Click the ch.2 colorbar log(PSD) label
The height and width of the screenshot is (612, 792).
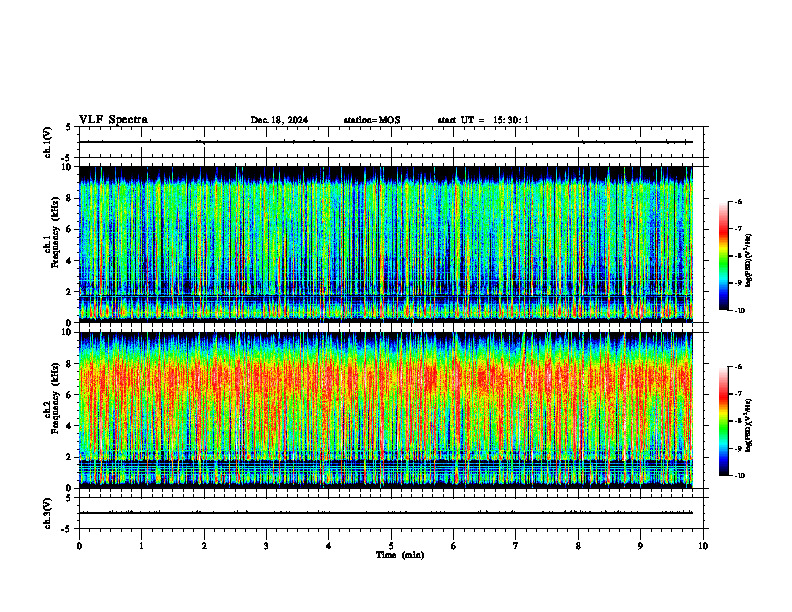(x=750, y=425)
